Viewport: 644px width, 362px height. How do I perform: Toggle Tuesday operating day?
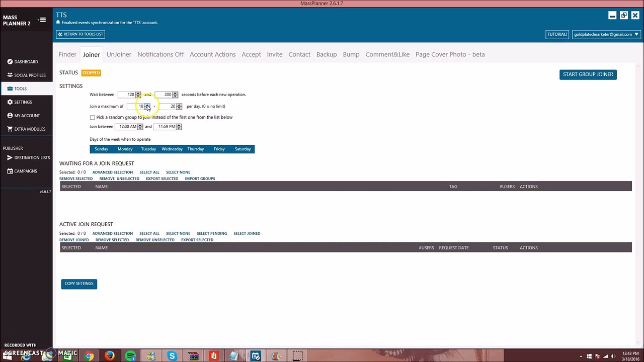[x=148, y=149]
